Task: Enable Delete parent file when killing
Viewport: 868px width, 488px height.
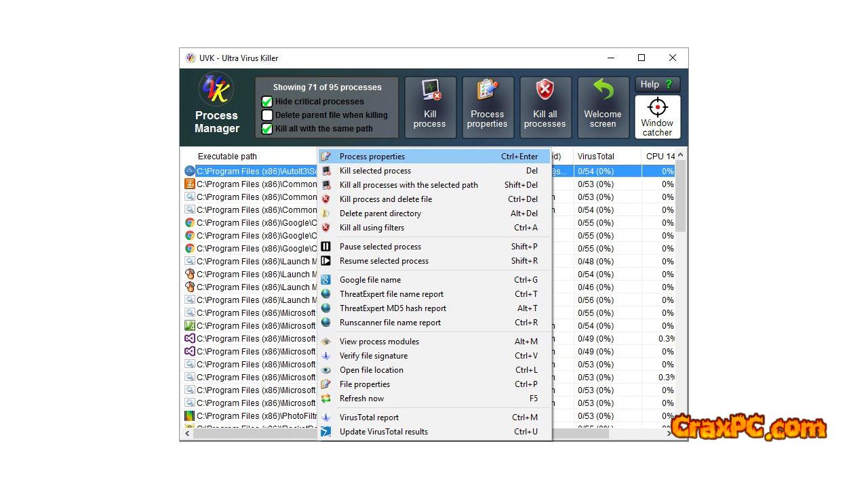Action: (267, 115)
